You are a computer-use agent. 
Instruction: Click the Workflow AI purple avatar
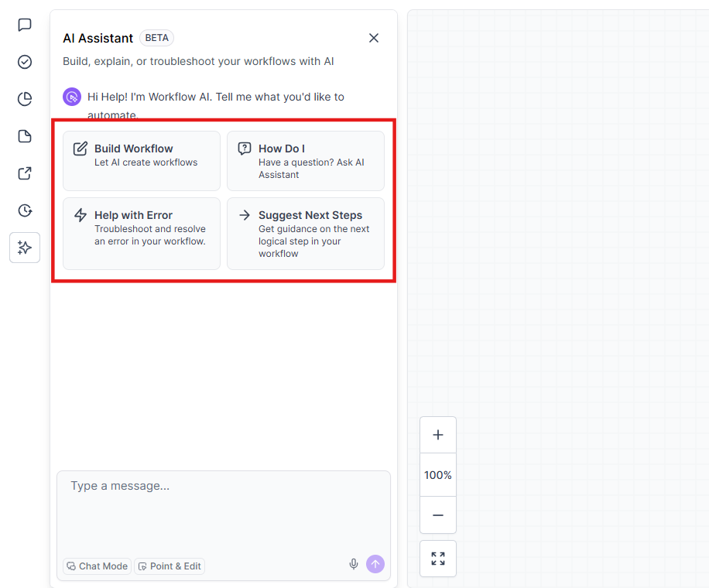[72, 97]
